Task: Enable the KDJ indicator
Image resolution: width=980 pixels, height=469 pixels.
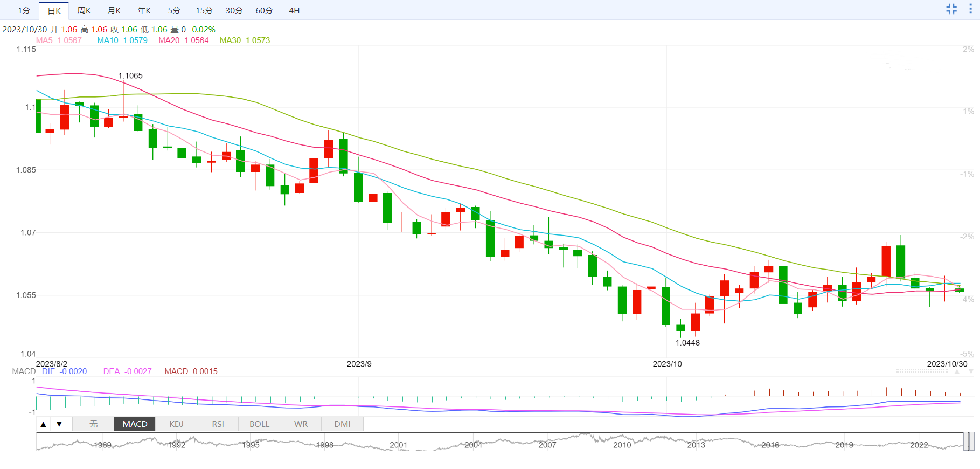Action: pyautogui.click(x=176, y=424)
